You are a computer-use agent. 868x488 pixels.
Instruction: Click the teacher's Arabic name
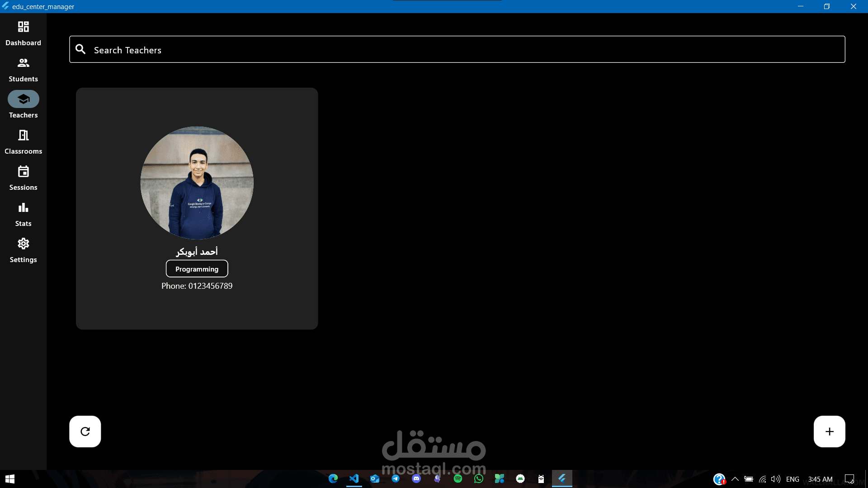[197, 251]
